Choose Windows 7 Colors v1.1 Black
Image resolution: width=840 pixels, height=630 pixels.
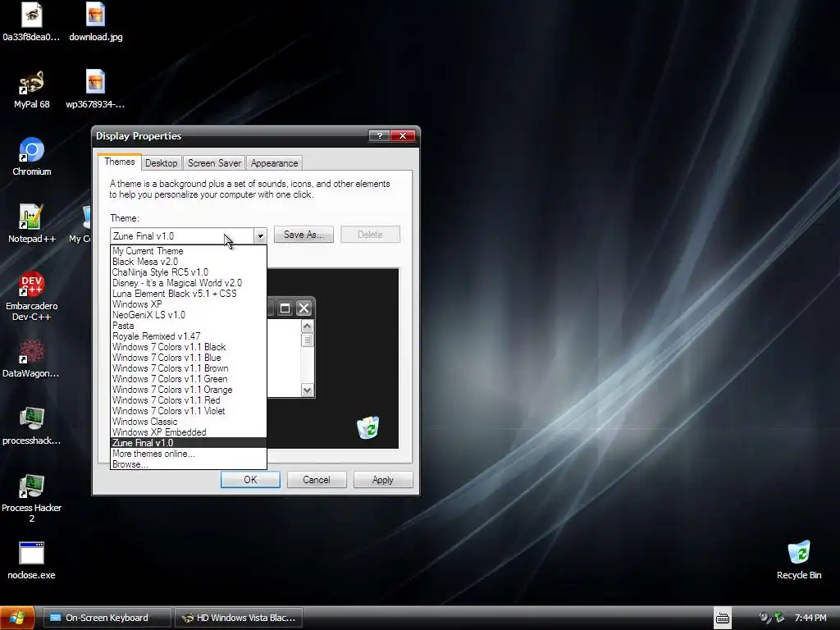pyautogui.click(x=188, y=347)
